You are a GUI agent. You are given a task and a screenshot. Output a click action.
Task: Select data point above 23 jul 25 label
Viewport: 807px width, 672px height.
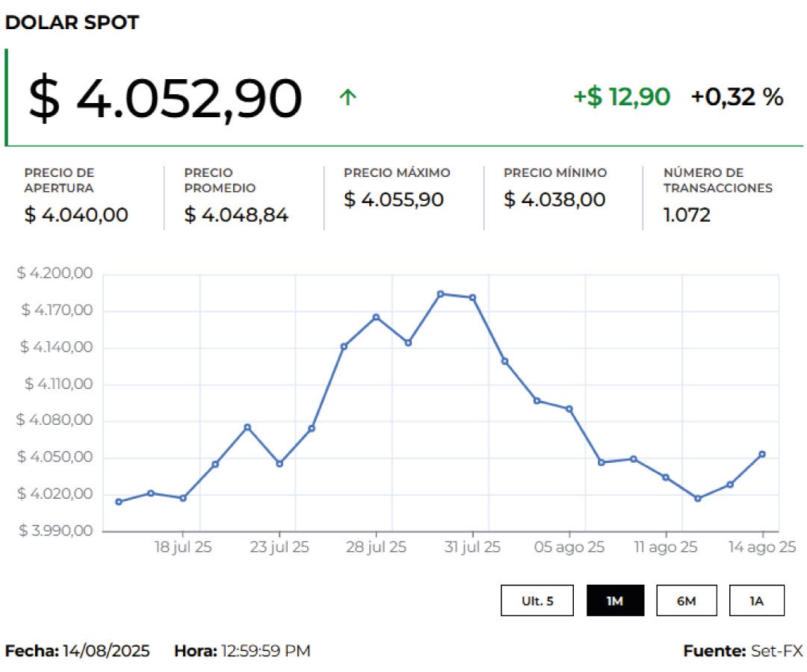(279, 464)
